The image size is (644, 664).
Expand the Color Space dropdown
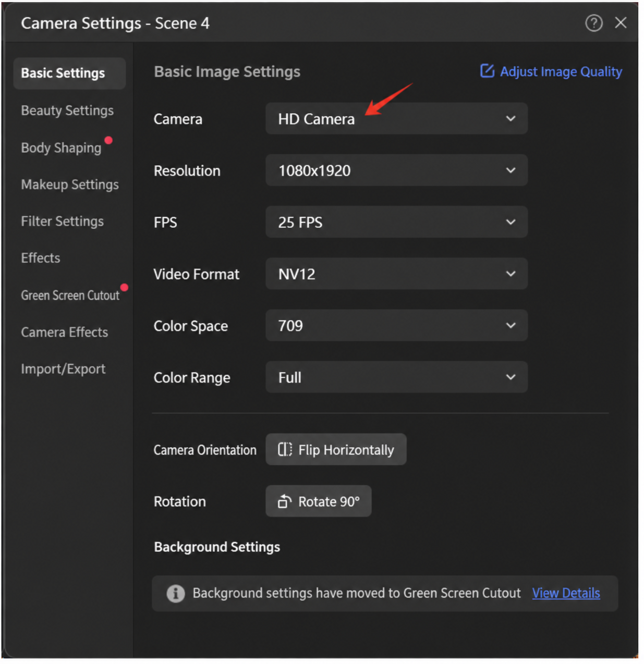click(396, 325)
